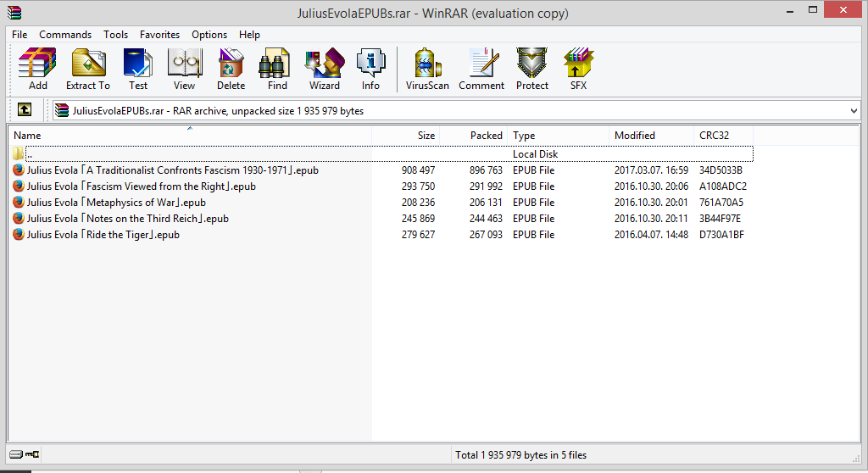Image resolution: width=868 pixels, height=473 pixels.
Task: Sort by the Modified column header
Action: tap(651, 135)
